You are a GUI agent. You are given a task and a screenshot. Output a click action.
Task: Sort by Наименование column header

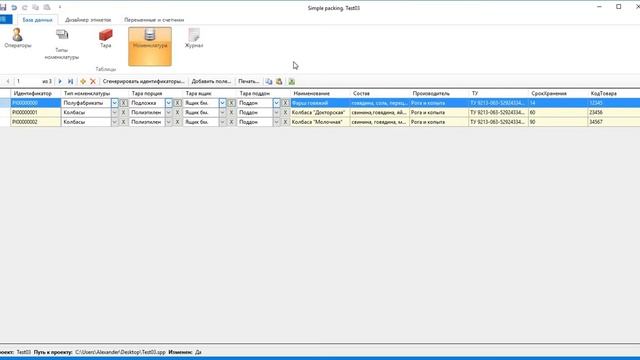coord(320,93)
